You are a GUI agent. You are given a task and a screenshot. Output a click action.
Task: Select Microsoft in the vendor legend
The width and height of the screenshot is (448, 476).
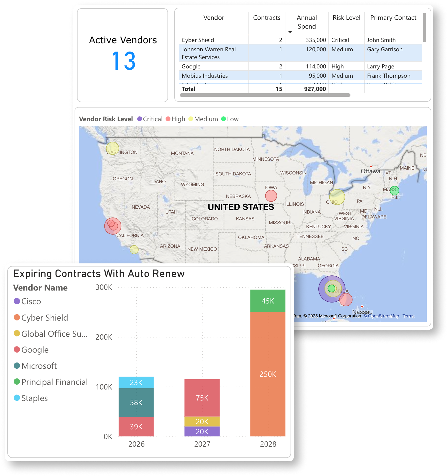pos(35,366)
